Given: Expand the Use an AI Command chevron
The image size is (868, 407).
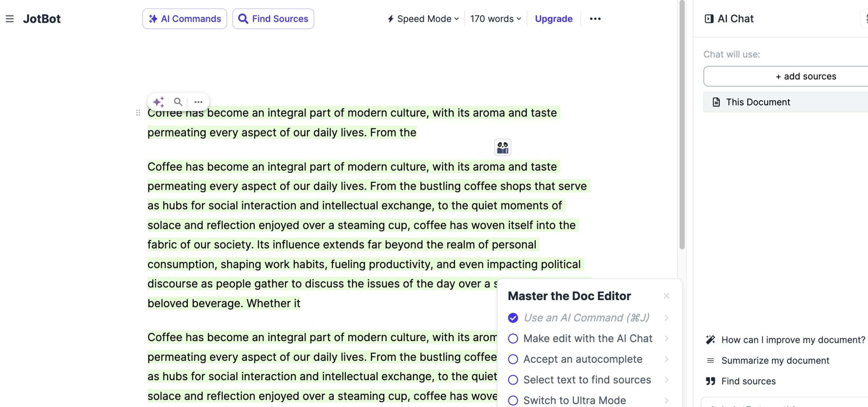Looking at the screenshot, I should pyautogui.click(x=667, y=318).
